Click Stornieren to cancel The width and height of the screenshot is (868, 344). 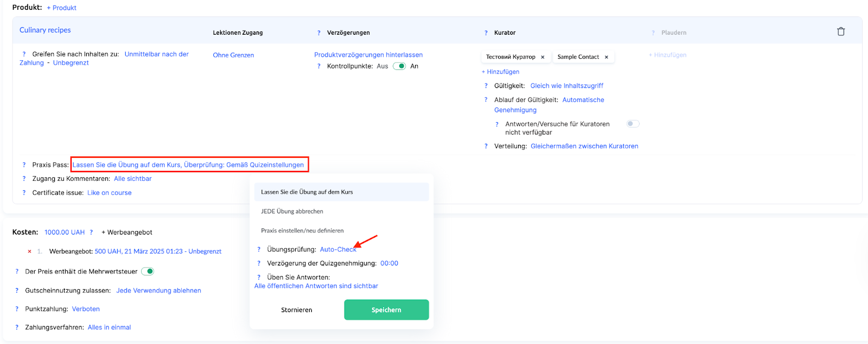click(x=297, y=310)
